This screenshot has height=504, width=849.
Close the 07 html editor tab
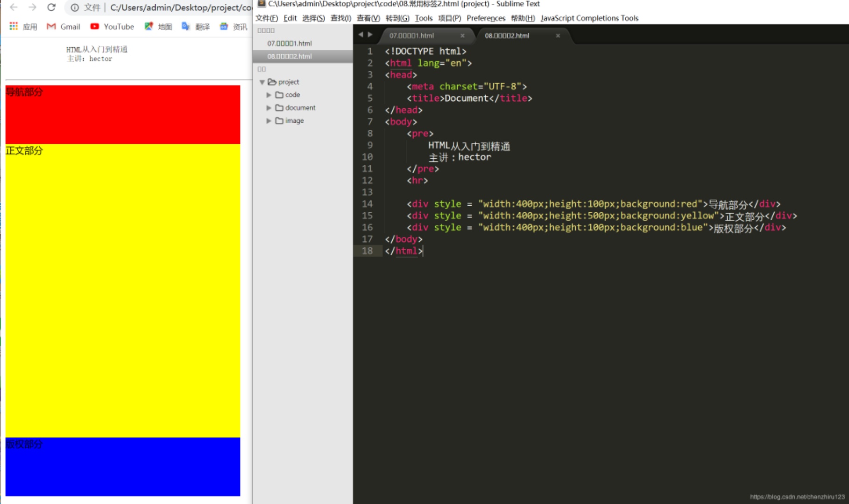coord(462,35)
